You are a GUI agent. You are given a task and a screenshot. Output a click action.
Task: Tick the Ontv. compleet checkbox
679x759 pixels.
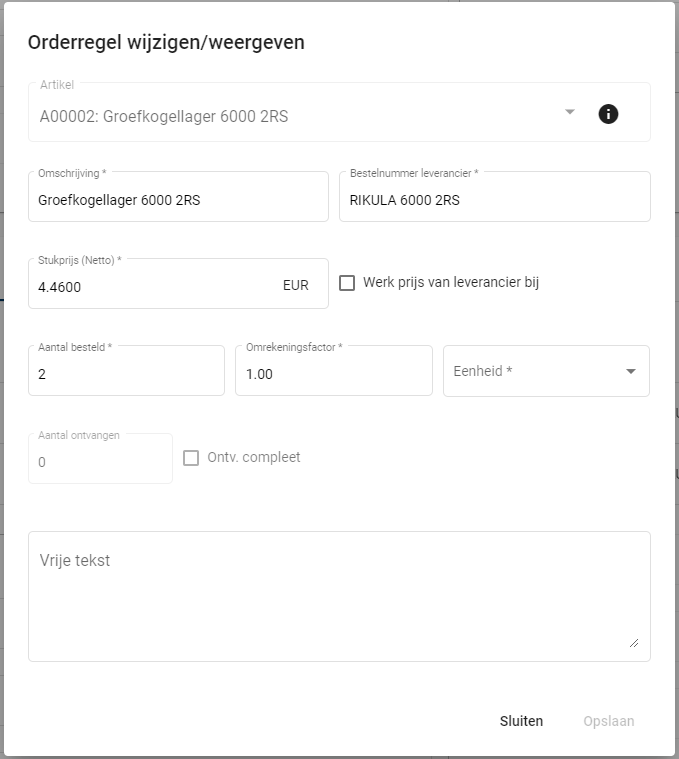click(191, 458)
